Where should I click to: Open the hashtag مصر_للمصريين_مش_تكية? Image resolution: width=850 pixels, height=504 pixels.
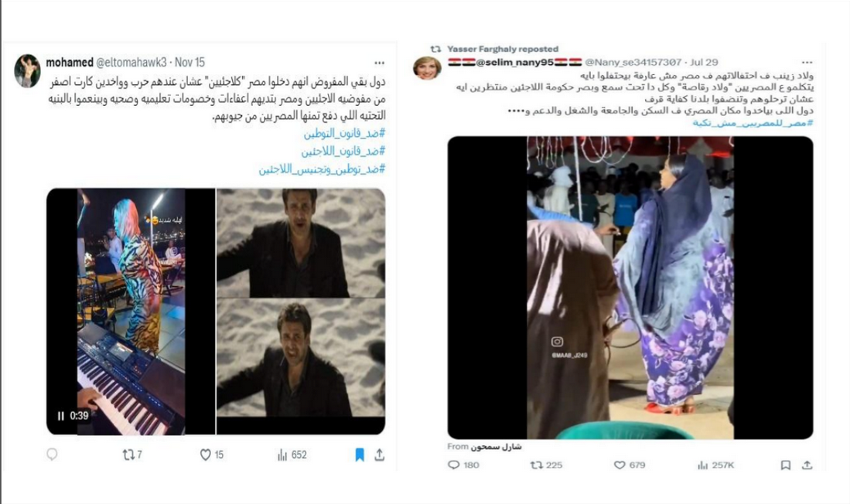click(x=753, y=123)
